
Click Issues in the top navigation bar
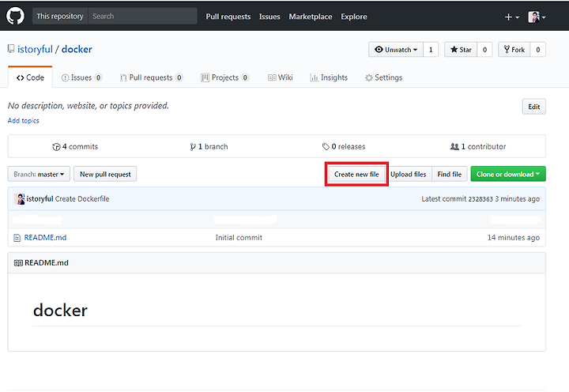click(269, 17)
